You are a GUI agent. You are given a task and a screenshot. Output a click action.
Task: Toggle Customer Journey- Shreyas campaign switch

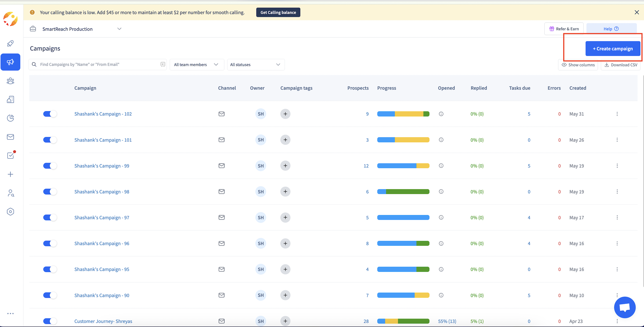click(50, 321)
